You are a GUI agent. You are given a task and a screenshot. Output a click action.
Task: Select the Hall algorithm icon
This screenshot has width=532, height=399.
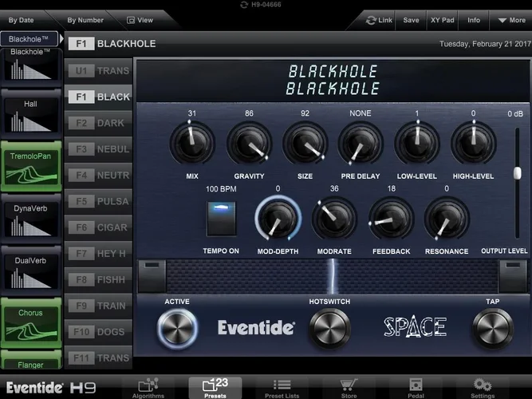[x=31, y=114]
